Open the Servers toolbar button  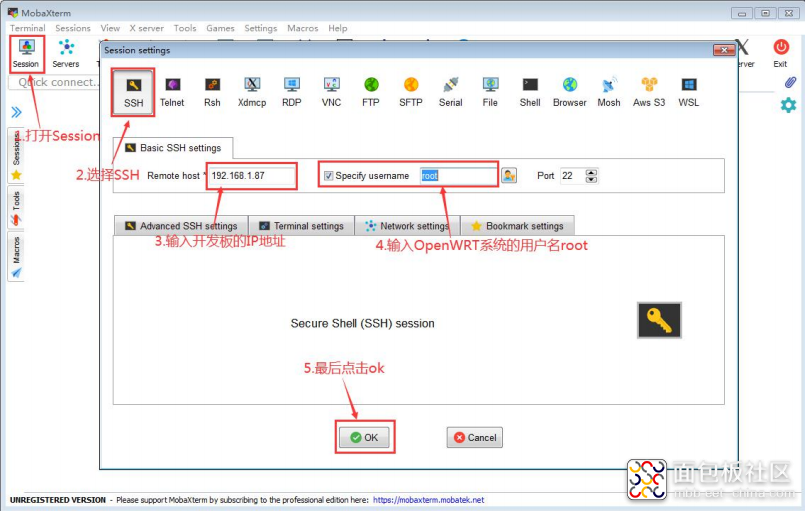pyautogui.click(x=66, y=53)
